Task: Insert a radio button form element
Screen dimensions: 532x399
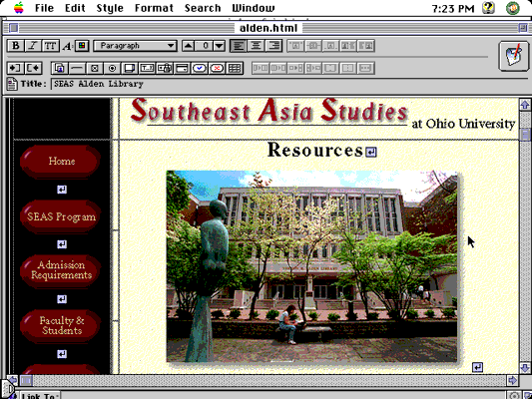Action: click(x=113, y=68)
